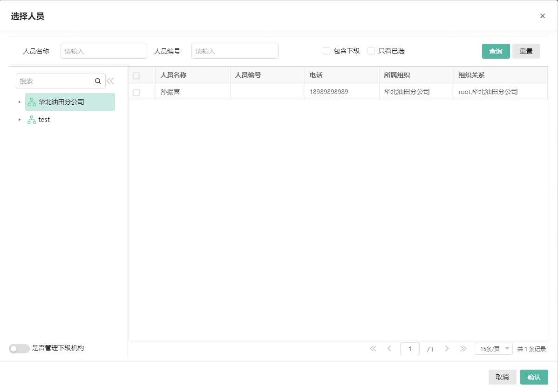This screenshot has height=392, width=558.
Task: Click the organization icon beside test
Action: [32, 120]
